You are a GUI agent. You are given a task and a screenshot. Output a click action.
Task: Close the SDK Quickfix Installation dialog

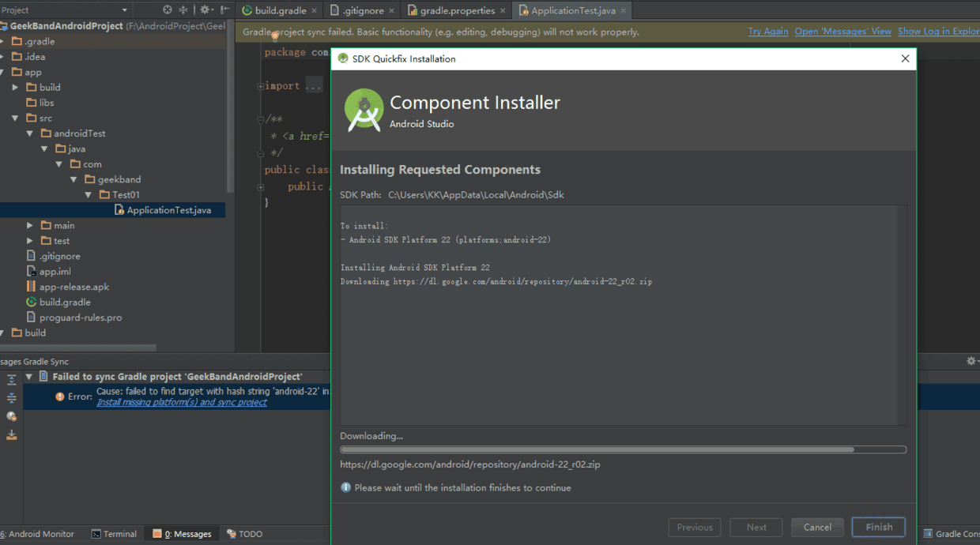(x=906, y=58)
